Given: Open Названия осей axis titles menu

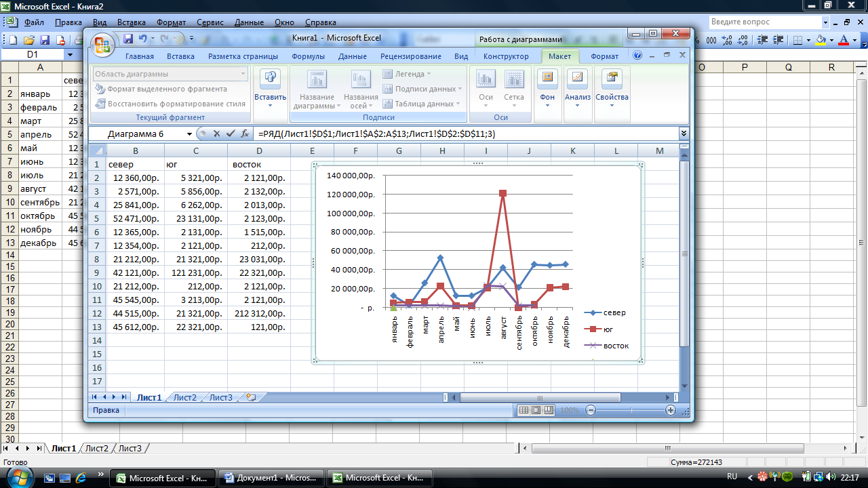Looking at the screenshot, I should [361, 89].
